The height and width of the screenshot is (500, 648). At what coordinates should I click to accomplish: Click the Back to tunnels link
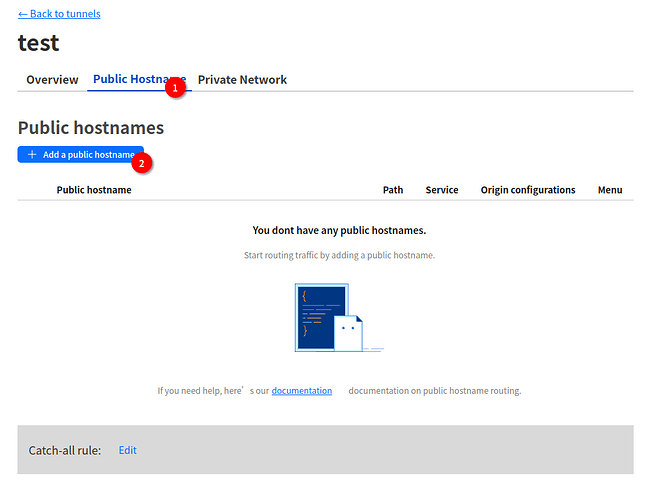click(65, 14)
